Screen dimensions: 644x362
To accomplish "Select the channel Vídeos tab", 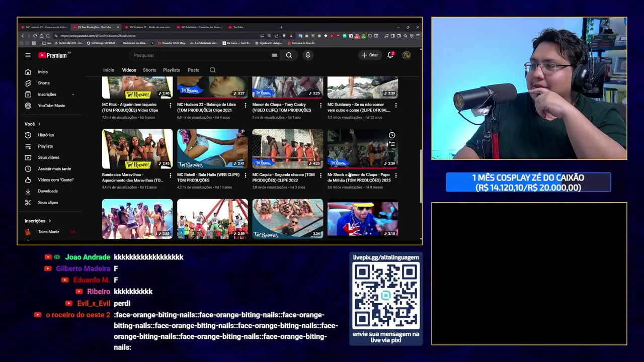I will (129, 70).
